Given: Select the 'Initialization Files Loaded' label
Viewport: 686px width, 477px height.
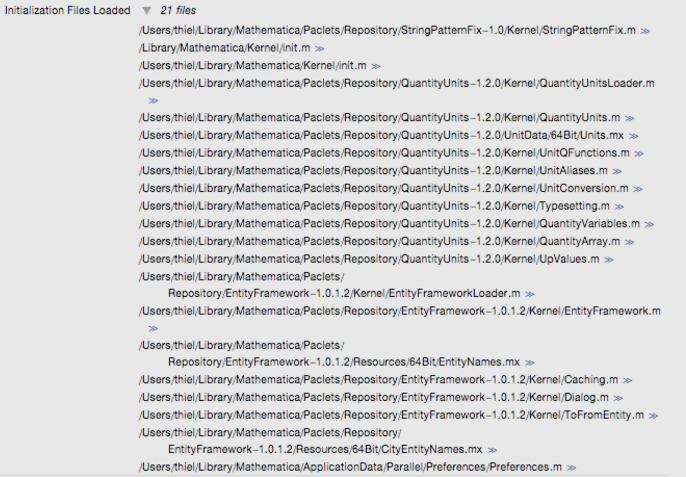Looking at the screenshot, I should click(x=67, y=11).
